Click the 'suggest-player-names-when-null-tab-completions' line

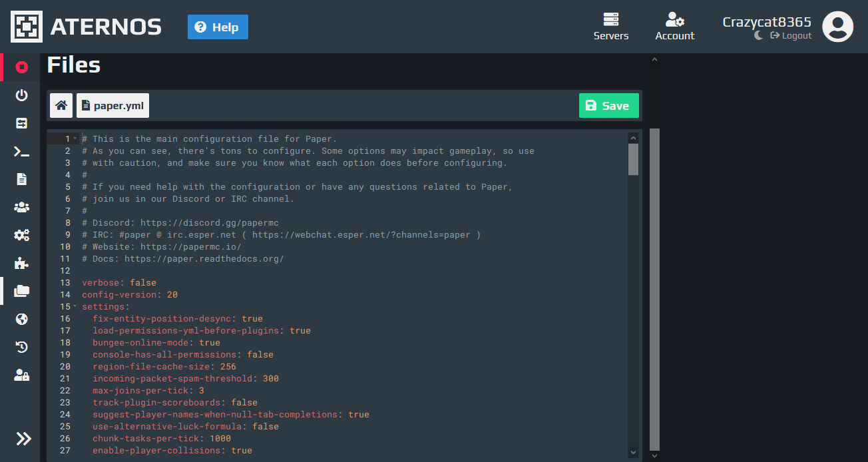pyautogui.click(x=231, y=414)
